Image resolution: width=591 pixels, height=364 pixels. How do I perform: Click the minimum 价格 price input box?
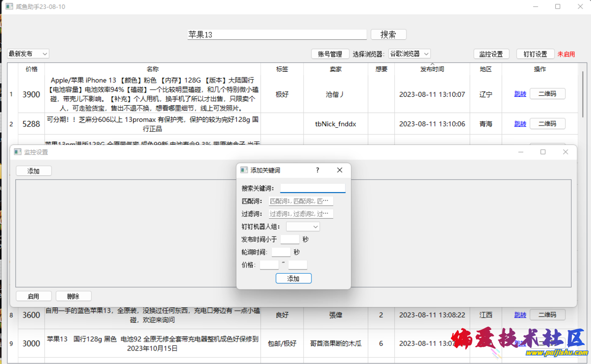pos(269,264)
